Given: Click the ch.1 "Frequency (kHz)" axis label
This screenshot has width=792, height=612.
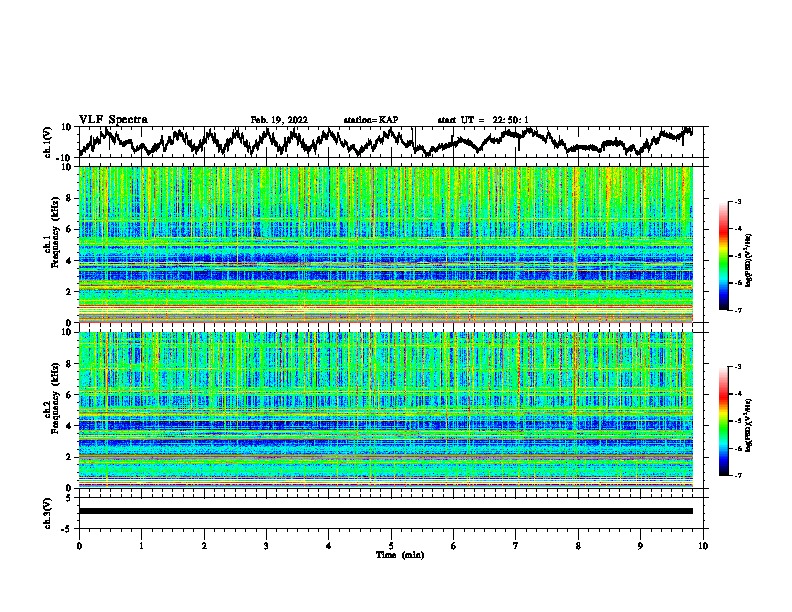Looking at the screenshot, I should [54, 233].
